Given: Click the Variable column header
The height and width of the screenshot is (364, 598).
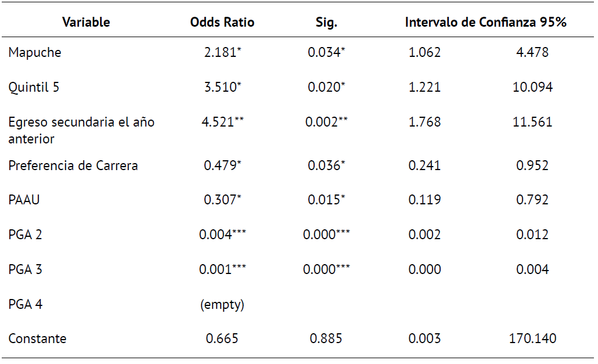Looking at the screenshot, I should pyautogui.click(x=86, y=23).
